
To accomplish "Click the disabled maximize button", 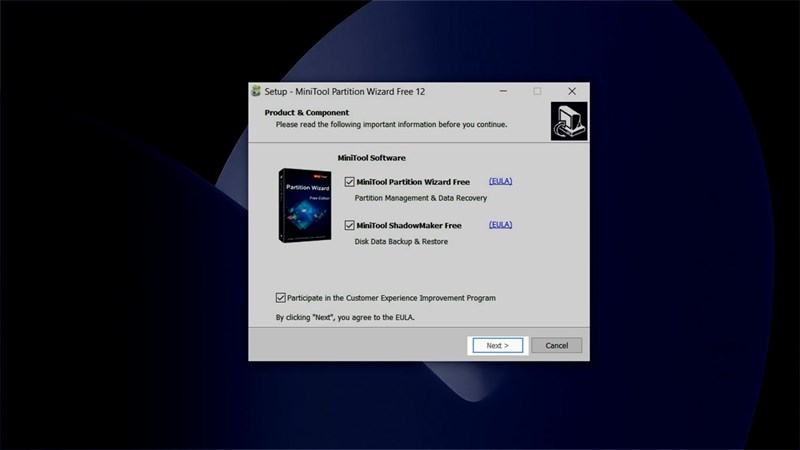I will [x=537, y=91].
